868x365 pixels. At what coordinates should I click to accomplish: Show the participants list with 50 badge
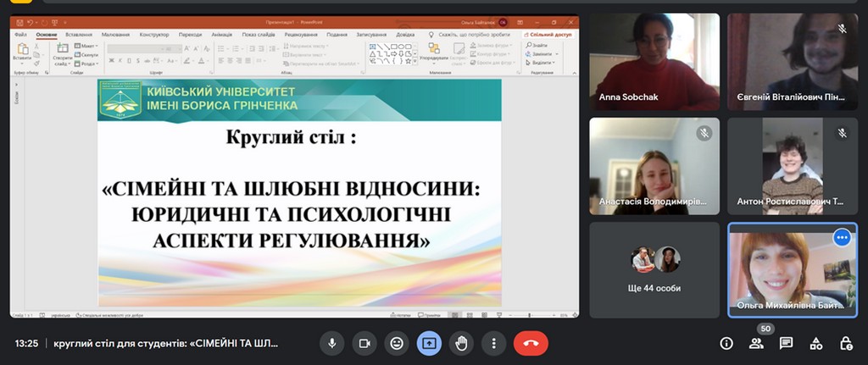coord(756,343)
